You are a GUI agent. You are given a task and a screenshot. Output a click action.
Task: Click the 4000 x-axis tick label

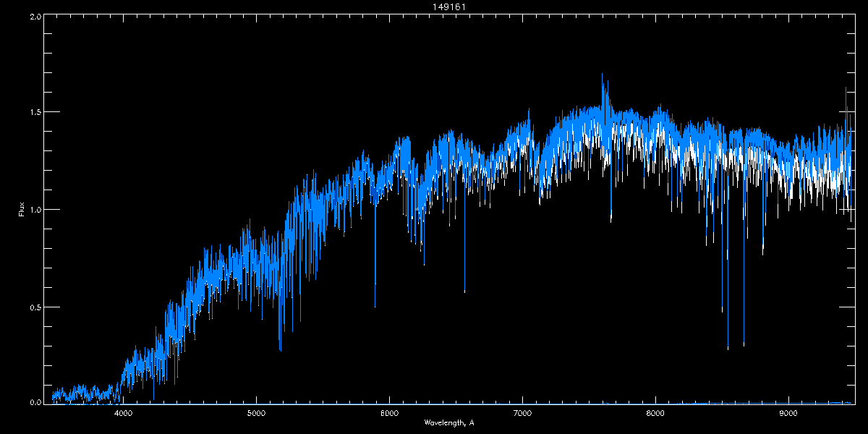pos(123,414)
